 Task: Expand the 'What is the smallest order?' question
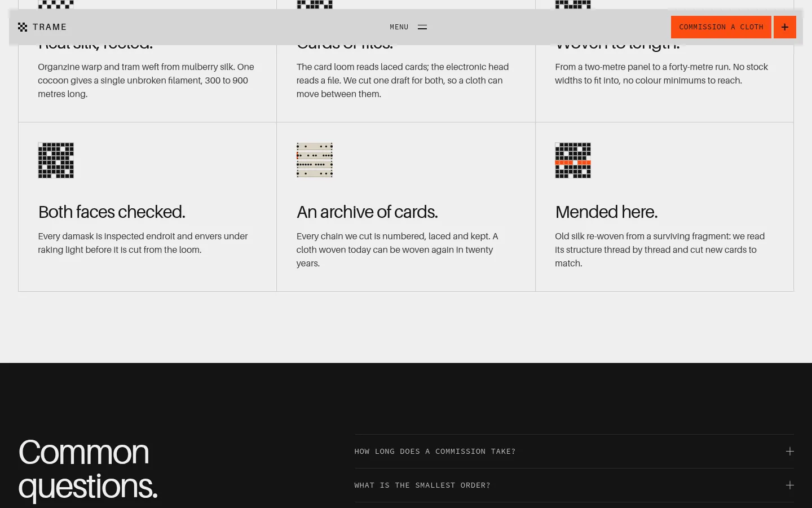pyautogui.click(x=574, y=485)
